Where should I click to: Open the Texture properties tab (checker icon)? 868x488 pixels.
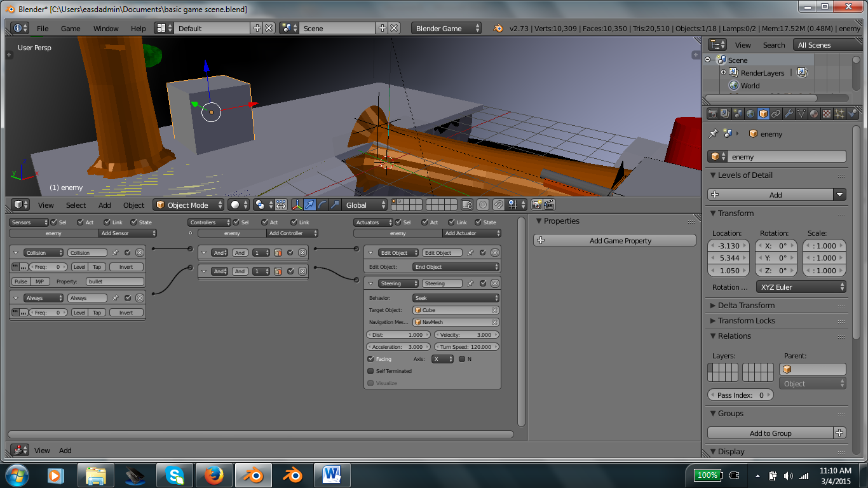(827, 114)
